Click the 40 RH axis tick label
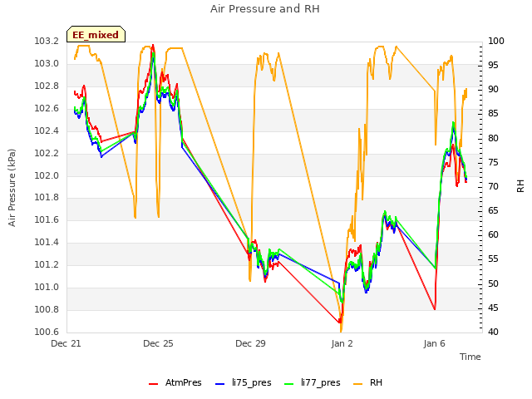The height and width of the screenshot is (399, 532). click(493, 332)
